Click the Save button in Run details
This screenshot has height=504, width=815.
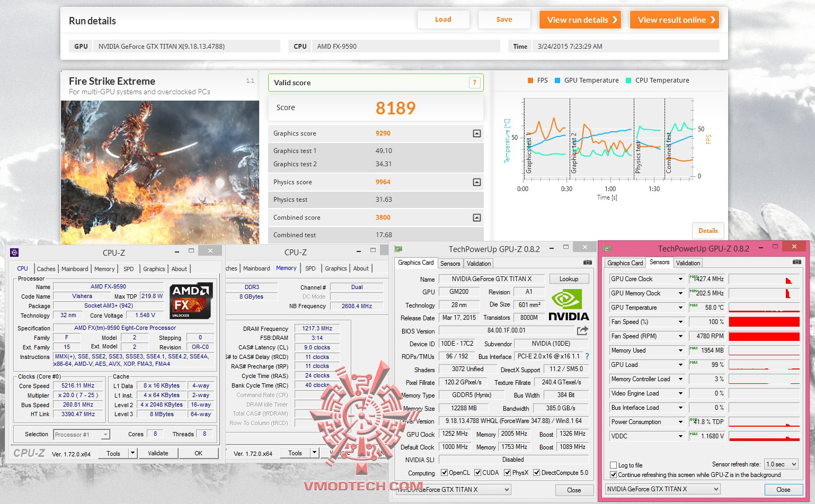tap(504, 20)
